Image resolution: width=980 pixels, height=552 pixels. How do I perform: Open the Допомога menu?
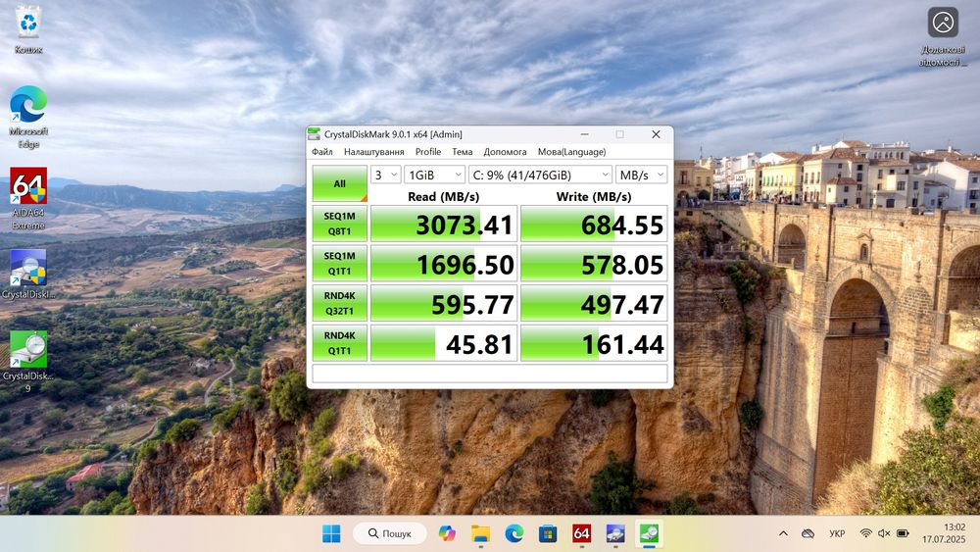(505, 151)
